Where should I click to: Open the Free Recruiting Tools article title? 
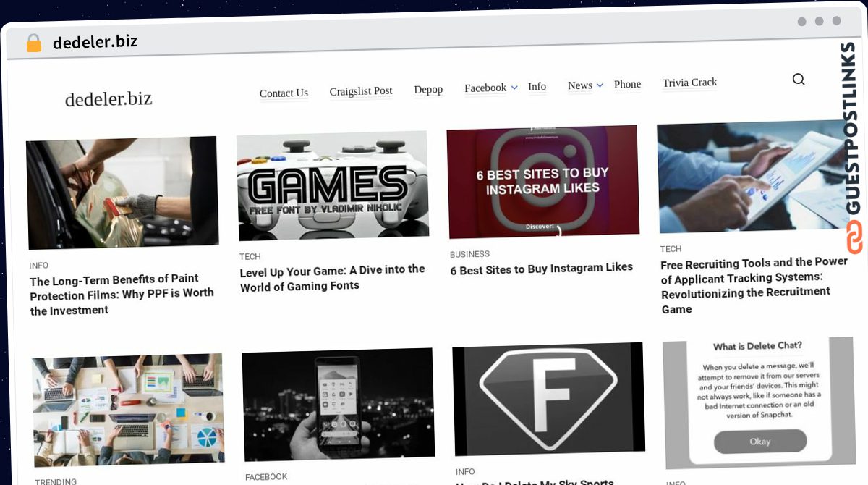[754, 285]
